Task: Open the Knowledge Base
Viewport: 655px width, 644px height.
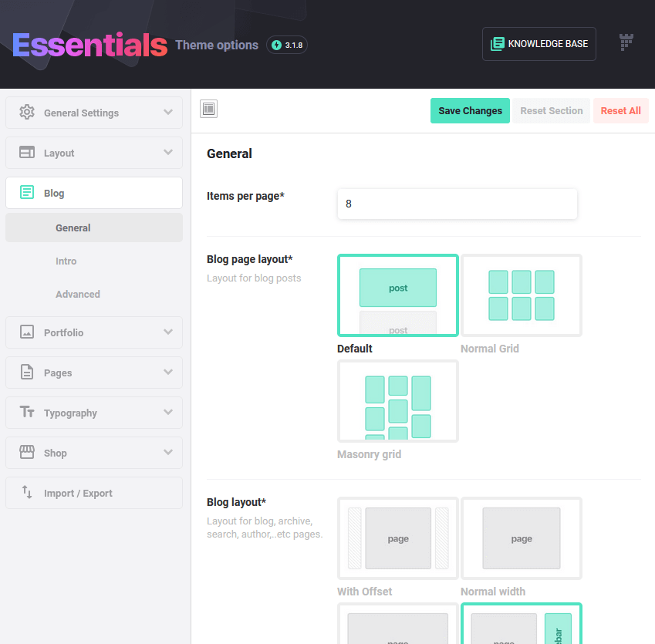Action: pos(539,43)
